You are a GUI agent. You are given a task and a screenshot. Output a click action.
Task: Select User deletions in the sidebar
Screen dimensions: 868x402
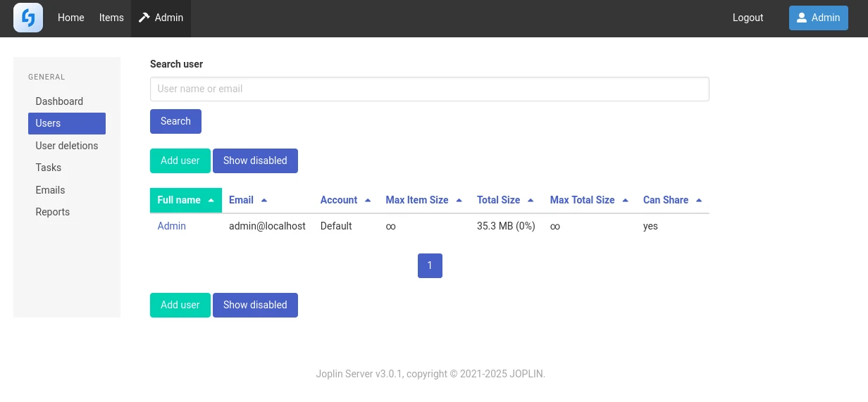pyautogui.click(x=67, y=146)
